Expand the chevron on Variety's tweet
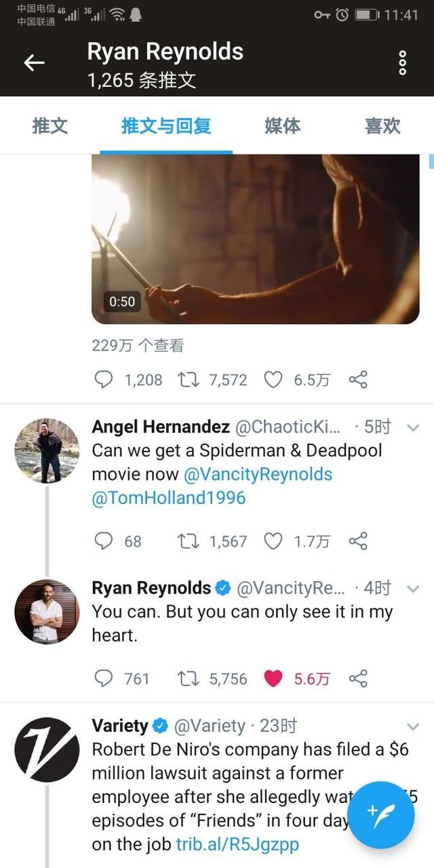Viewport: 434px width, 868px height. pos(411,726)
